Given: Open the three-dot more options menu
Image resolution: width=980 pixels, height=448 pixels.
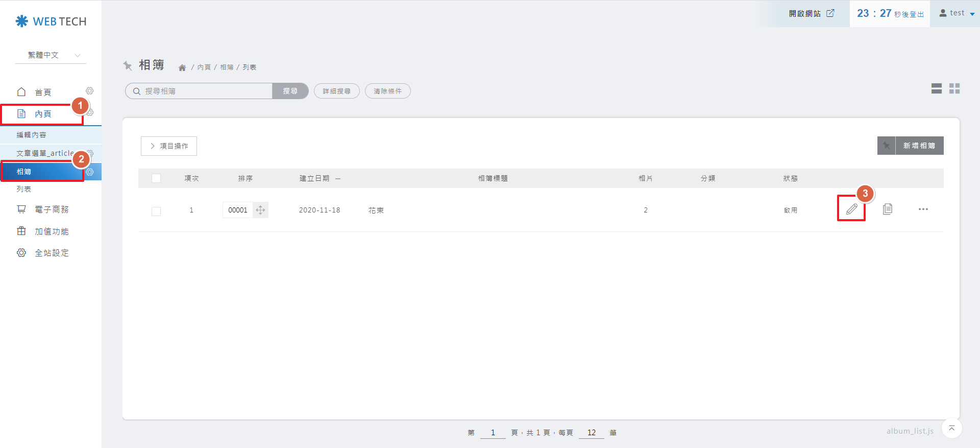Looking at the screenshot, I should pos(923,209).
